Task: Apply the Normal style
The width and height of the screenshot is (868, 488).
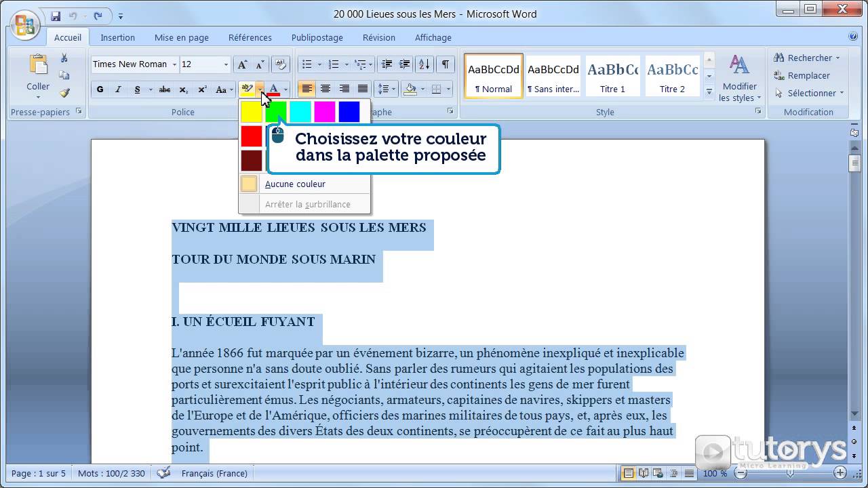Action: pyautogui.click(x=494, y=77)
